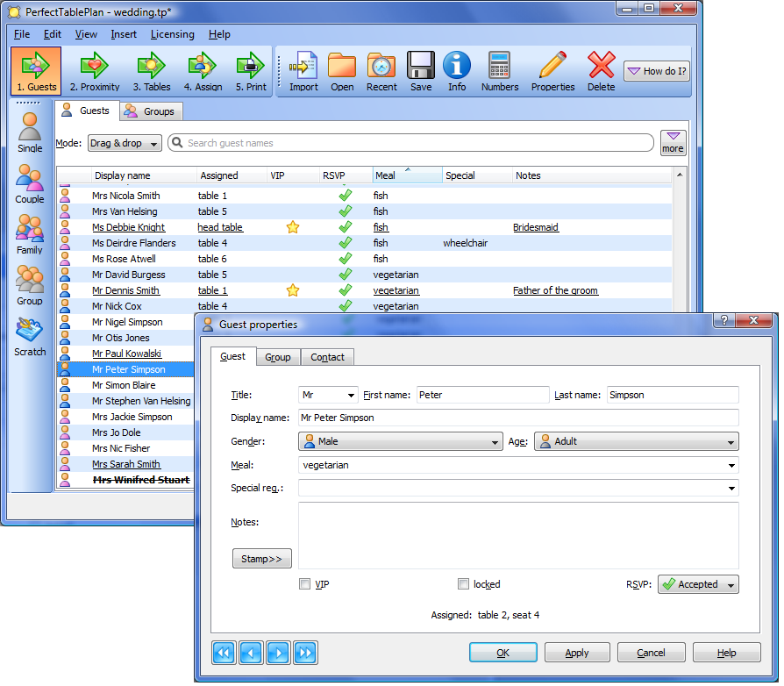Open the RSVP Accepted dropdown
Image resolution: width=784 pixels, height=686 pixels.
coord(698,584)
